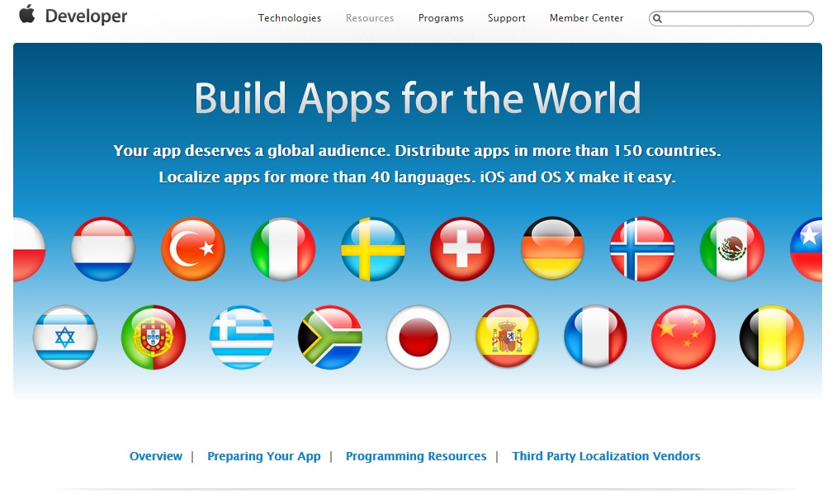Click the Apple Developer logo
Viewport: 837px width, 504px height.
pyautogui.click(x=73, y=16)
